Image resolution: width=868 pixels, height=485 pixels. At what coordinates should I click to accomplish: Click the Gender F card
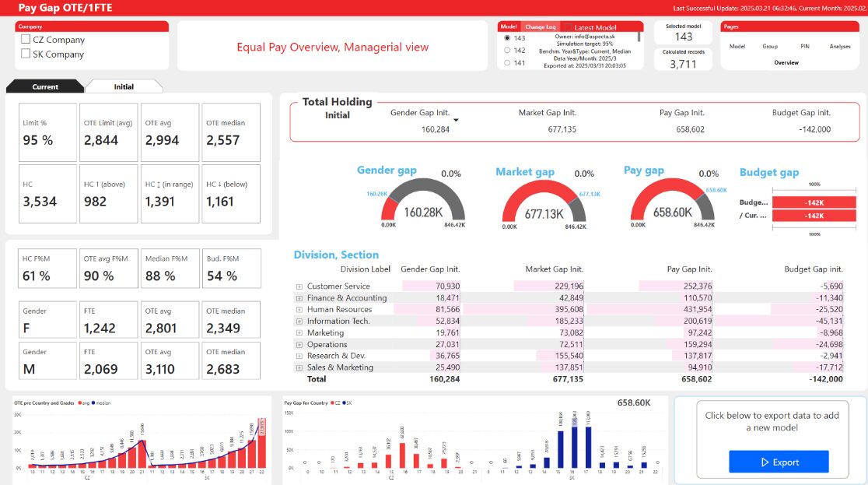(47, 320)
